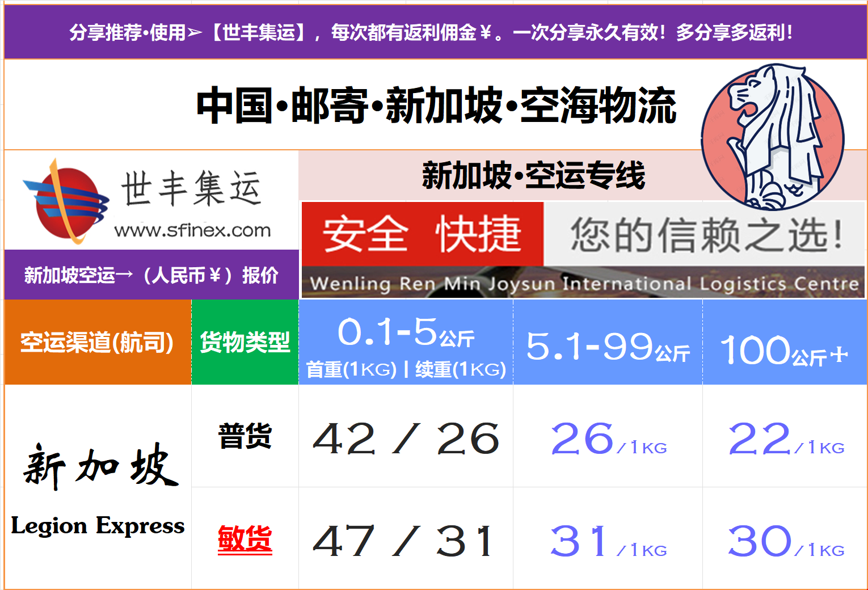
Task: Click the 47 / 31 price cell
Action: (403, 541)
